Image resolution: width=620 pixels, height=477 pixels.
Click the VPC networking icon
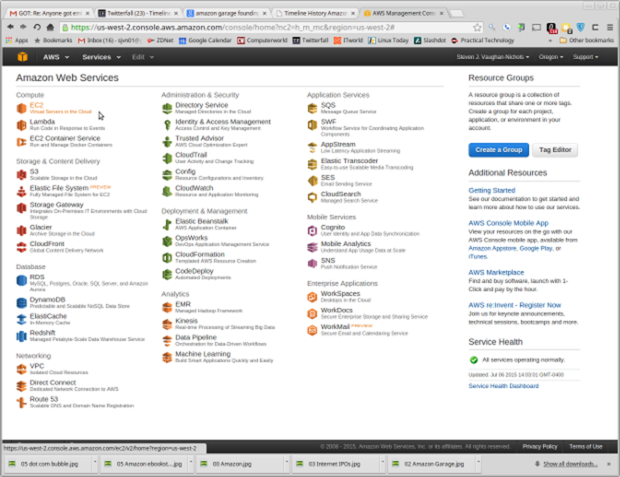(21, 369)
